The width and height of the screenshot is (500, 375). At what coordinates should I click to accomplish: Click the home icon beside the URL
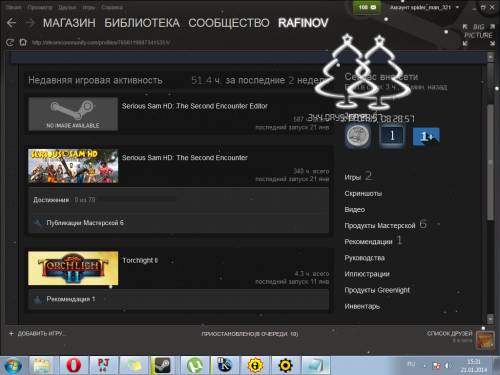click(x=23, y=43)
